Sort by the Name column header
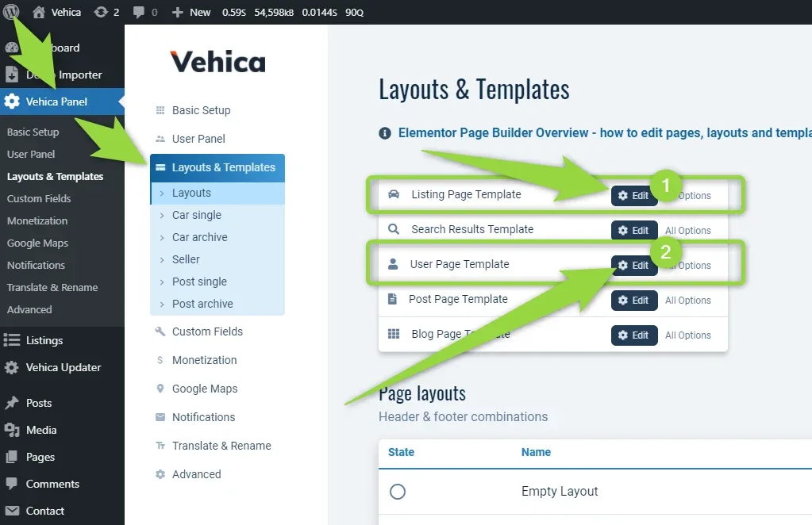 click(536, 452)
